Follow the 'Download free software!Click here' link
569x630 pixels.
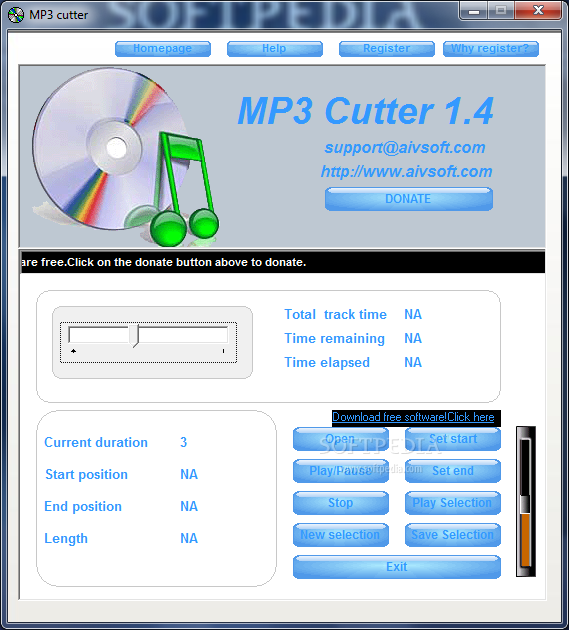click(x=413, y=417)
